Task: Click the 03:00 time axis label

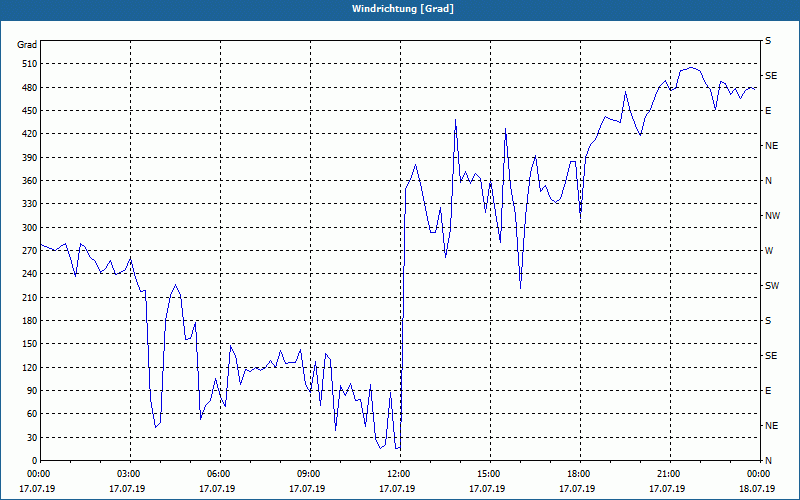Action: tap(127, 474)
